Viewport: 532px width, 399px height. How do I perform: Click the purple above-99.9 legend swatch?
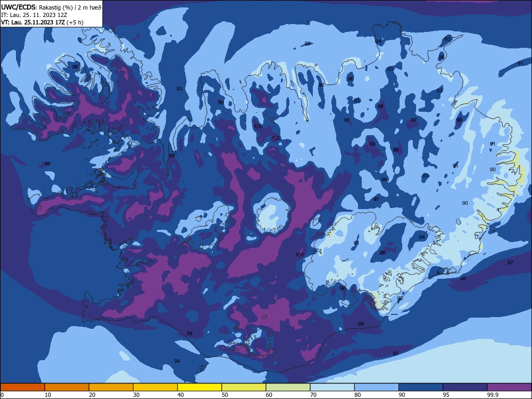click(509, 387)
